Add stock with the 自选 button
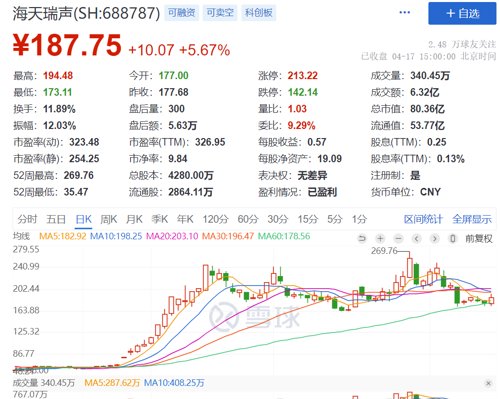500x399 pixels. pos(462,13)
